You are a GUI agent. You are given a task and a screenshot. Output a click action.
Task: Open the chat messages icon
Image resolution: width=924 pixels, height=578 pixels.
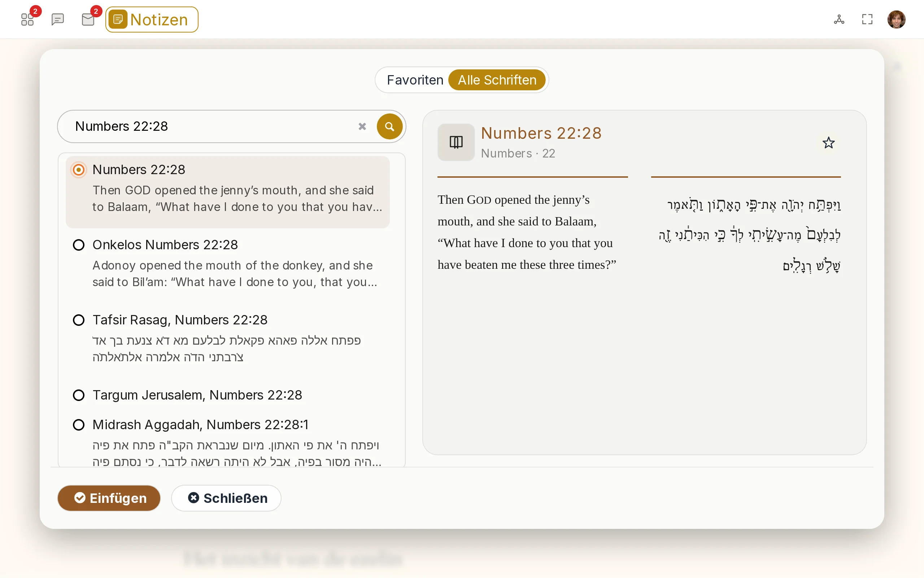pos(58,19)
